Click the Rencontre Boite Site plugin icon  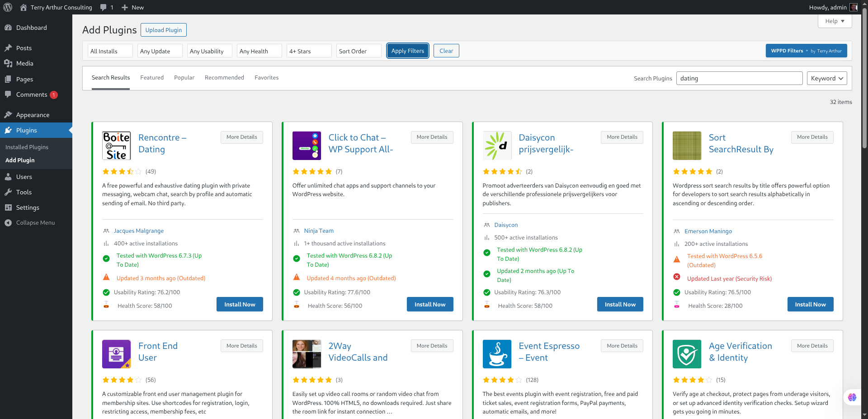(x=117, y=146)
